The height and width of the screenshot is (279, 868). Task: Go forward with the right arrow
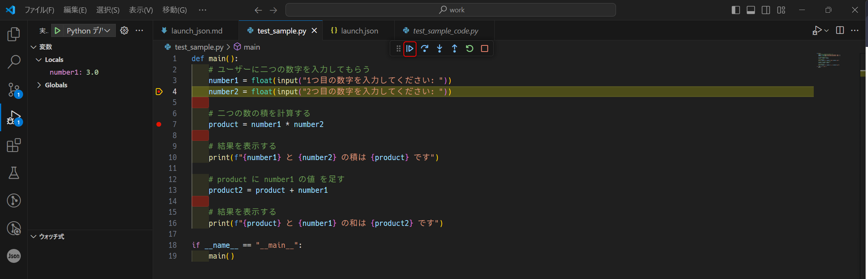pos(274,10)
